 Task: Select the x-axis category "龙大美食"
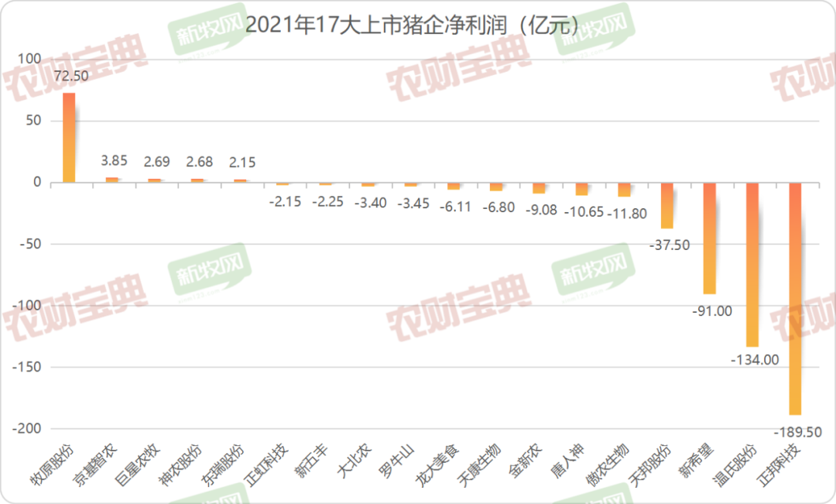(437, 465)
